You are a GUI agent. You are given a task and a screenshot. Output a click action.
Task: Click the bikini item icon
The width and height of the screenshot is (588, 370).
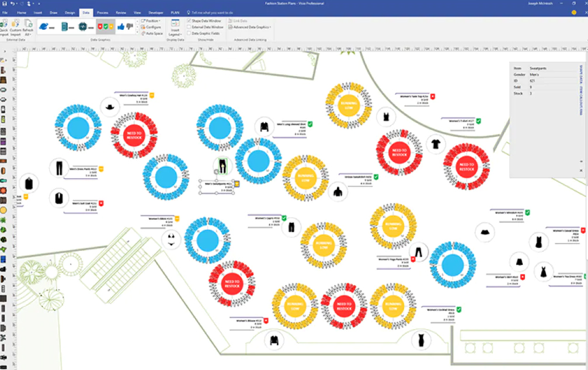pos(171,240)
